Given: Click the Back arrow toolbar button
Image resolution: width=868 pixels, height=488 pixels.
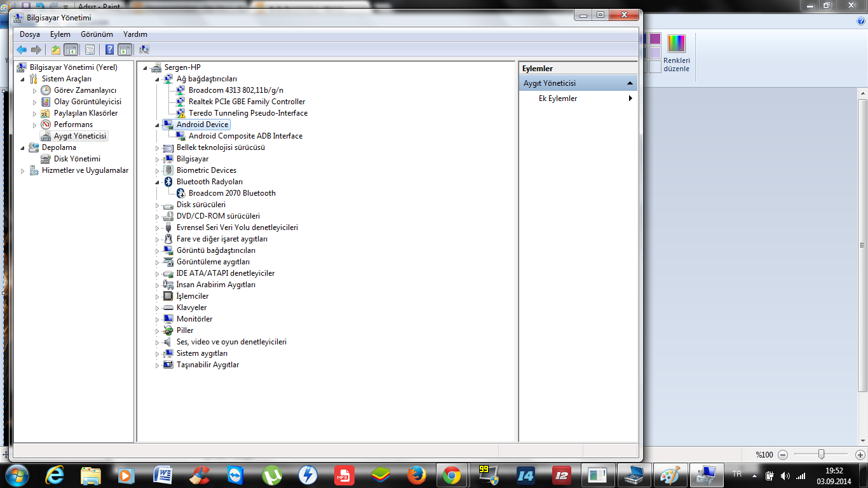Looking at the screenshot, I should tap(22, 50).
